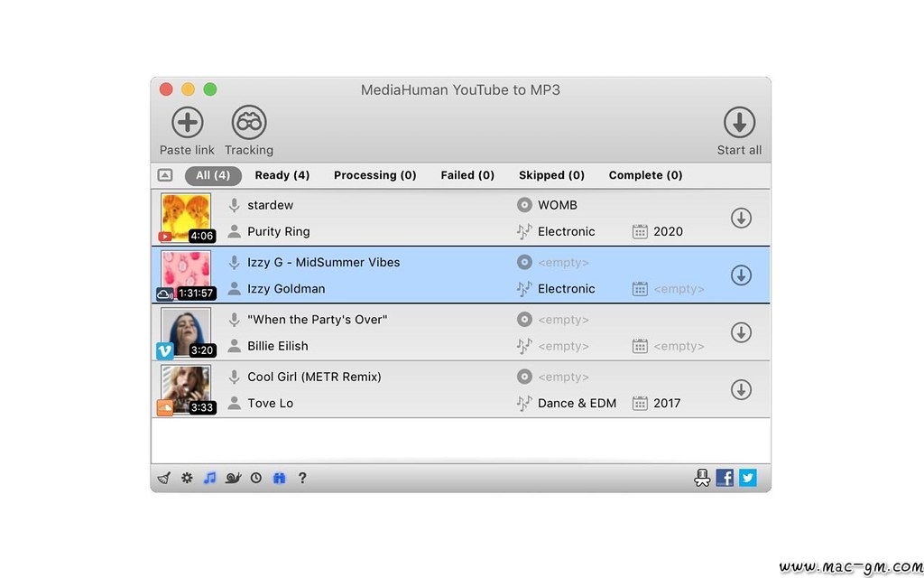
Task: Click title "When the Party's Over"
Action: (x=318, y=320)
